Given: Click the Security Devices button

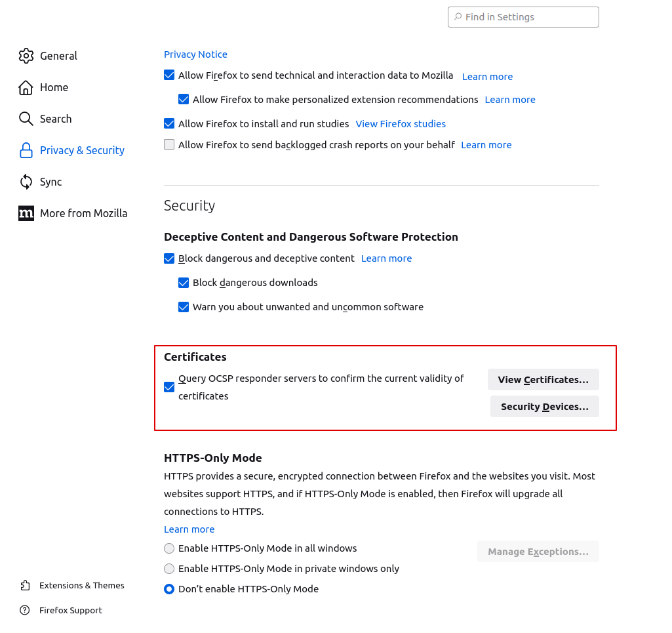Looking at the screenshot, I should click(544, 407).
